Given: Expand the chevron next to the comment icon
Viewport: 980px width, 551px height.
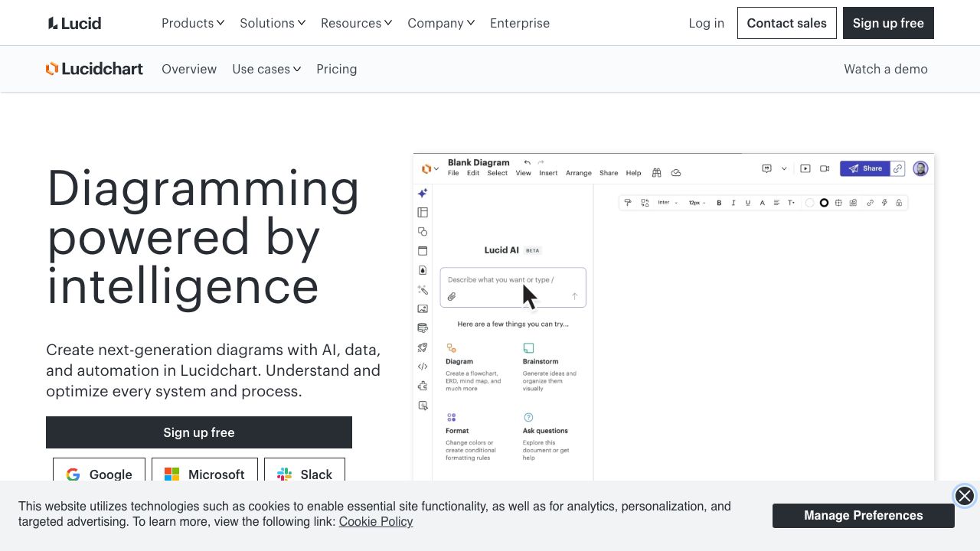Looking at the screenshot, I should [784, 168].
